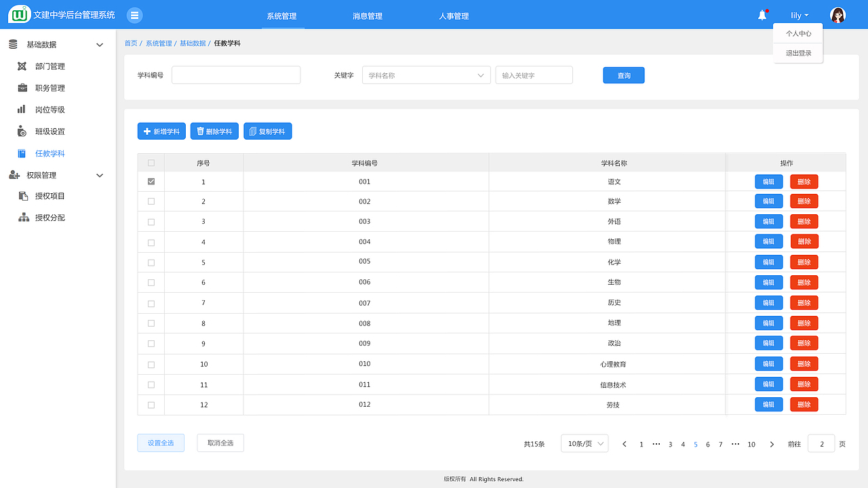This screenshot has width=868, height=488.
Task: Click the page jump input field
Action: 821,443
